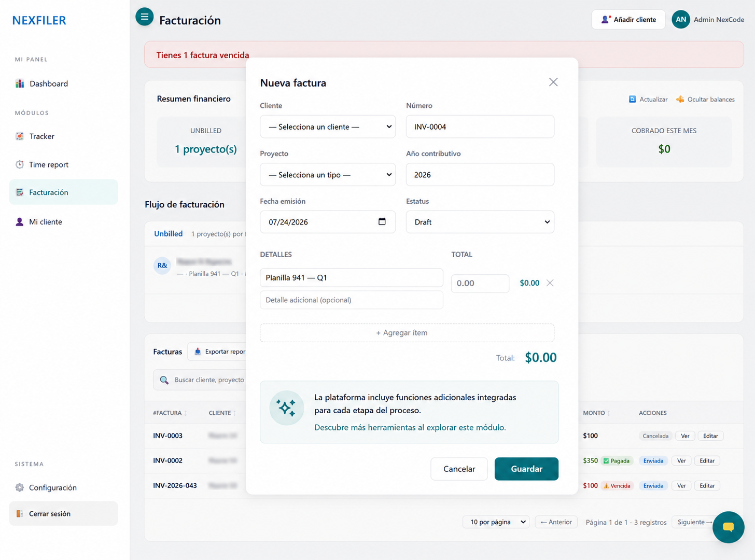Click Editar for INV-0003
The height and width of the screenshot is (560, 755).
(710, 436)
